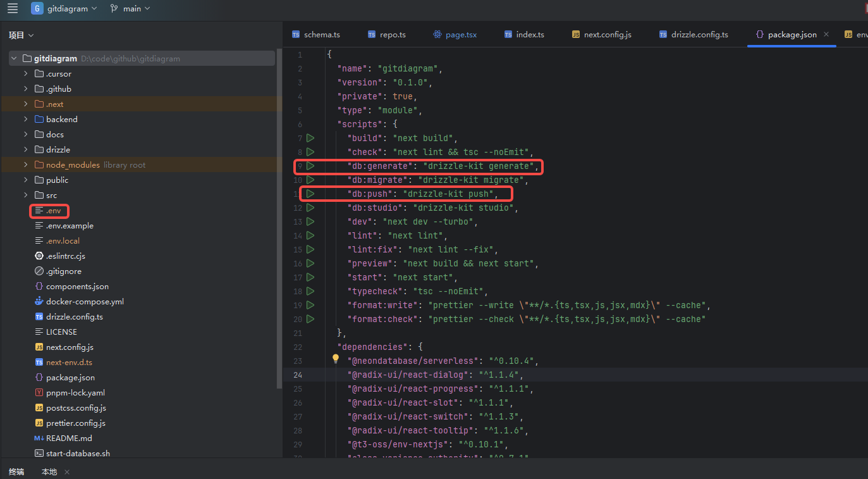Open the start-database.sh file
This screenshot has width=868, height=479.
click(x=72, y=453)
